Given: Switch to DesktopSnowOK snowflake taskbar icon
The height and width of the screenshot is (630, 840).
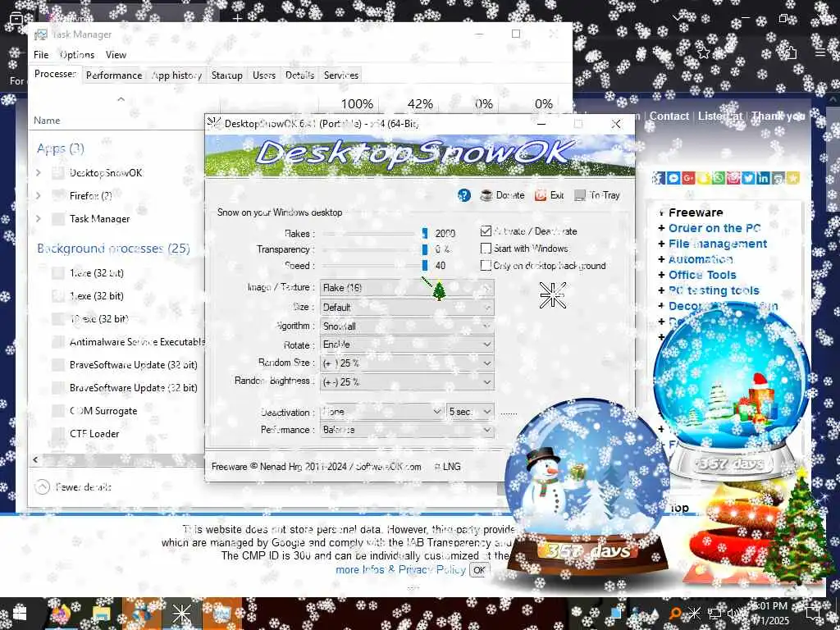Looking at the screenshot, I should tap(181, 614).
